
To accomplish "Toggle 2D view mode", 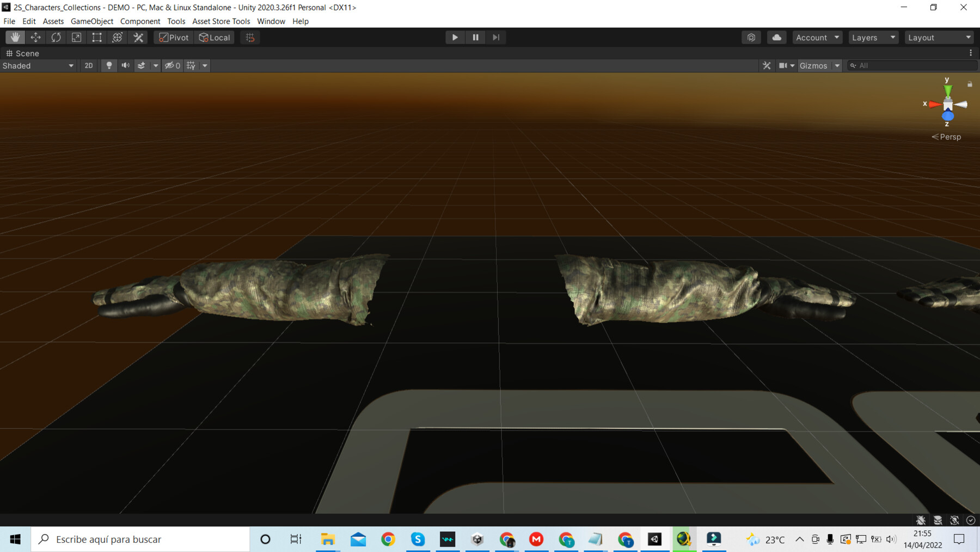I will pos(89,65).
